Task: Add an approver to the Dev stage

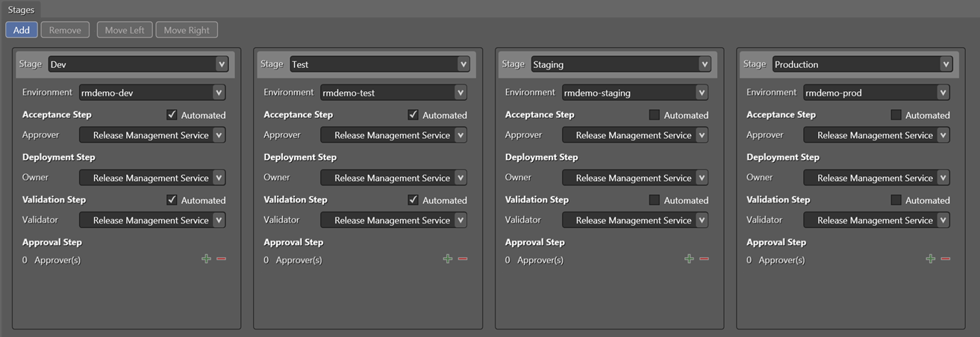Action: point(207,259)
